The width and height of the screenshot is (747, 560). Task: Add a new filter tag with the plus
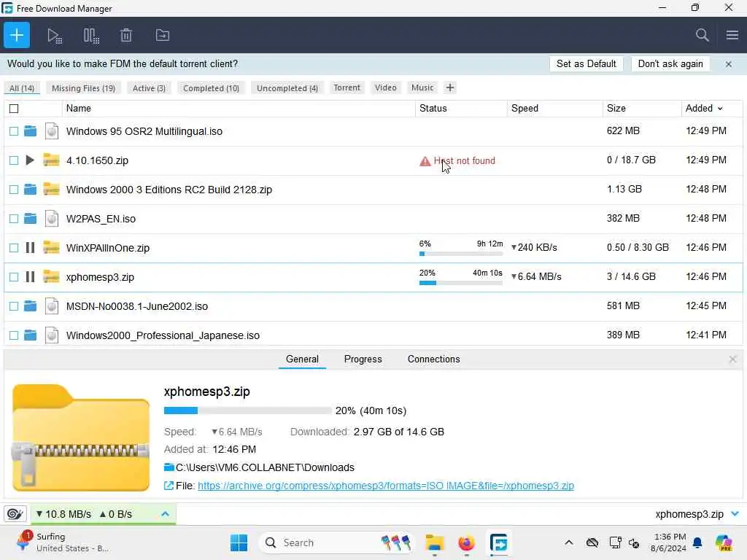449,87
